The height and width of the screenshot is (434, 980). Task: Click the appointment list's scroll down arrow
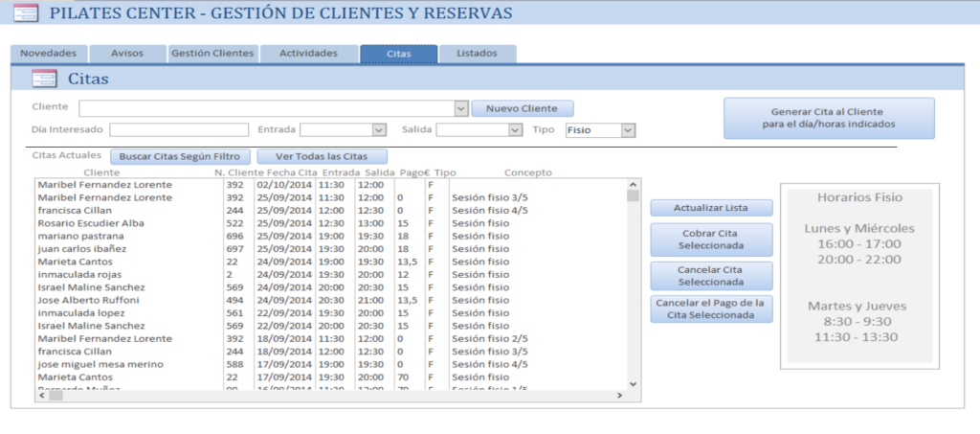pos(633,382)
